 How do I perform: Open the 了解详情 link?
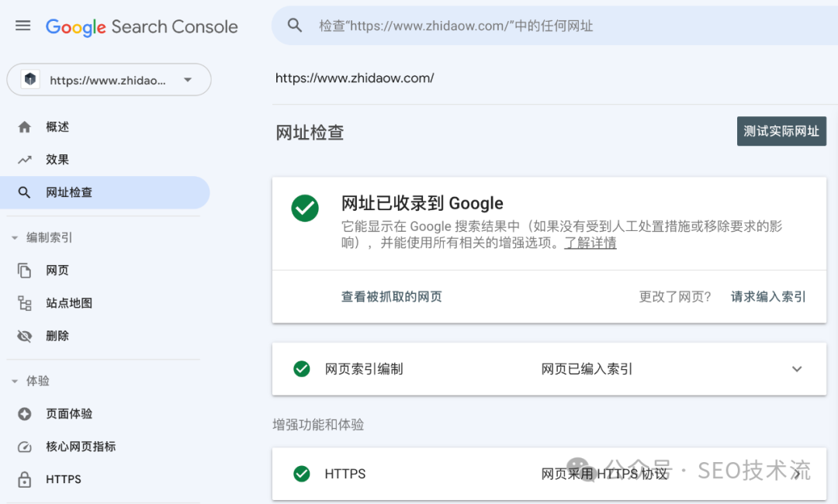[590, 243]
